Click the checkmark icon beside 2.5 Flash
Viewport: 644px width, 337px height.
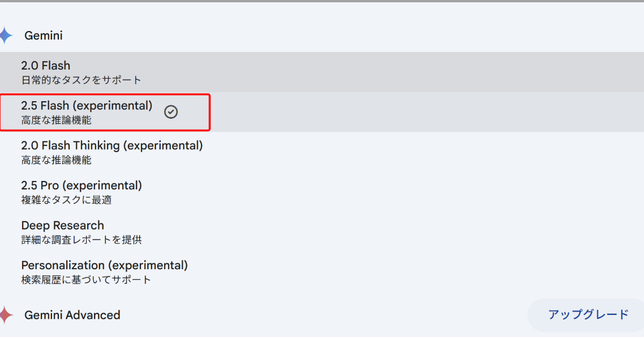(171, 112)
